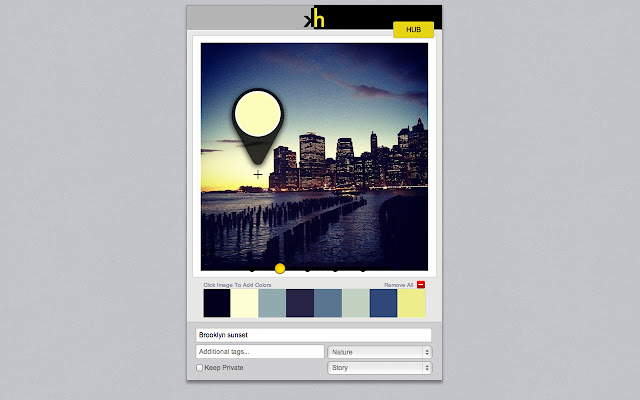Click the kh logo in the header
The width and height of the screenshot is (640, 400).
coord(315,19)
